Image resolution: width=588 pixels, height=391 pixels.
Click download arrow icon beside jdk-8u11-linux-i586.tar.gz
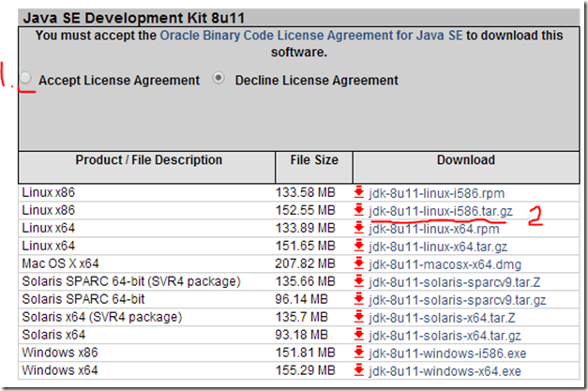[x=359, y=209]
